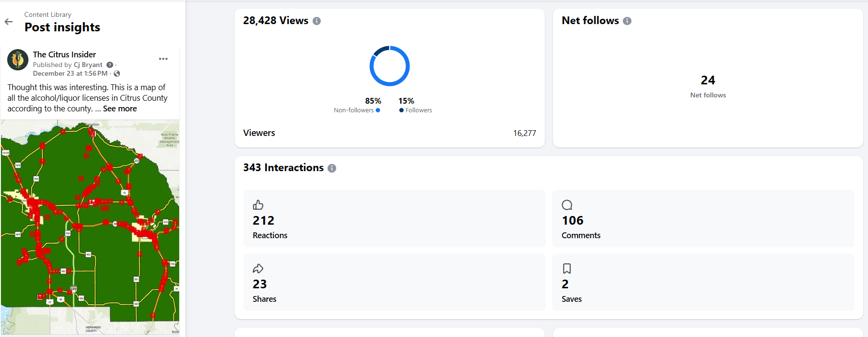This screenshot has height=337, width=868.
Task: Click the Saves bookmark icon
Action: tap(567, 269)
